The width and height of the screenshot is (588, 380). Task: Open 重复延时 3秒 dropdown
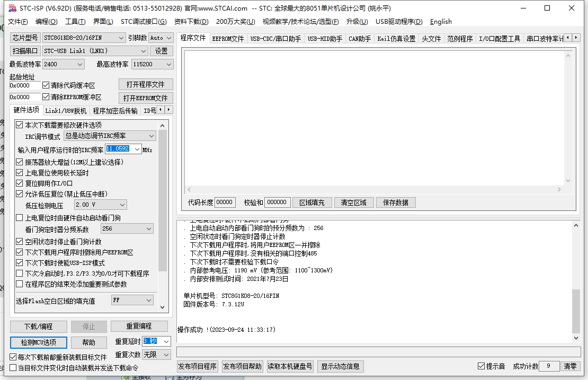pyautogui.click(x=166, y=341)
